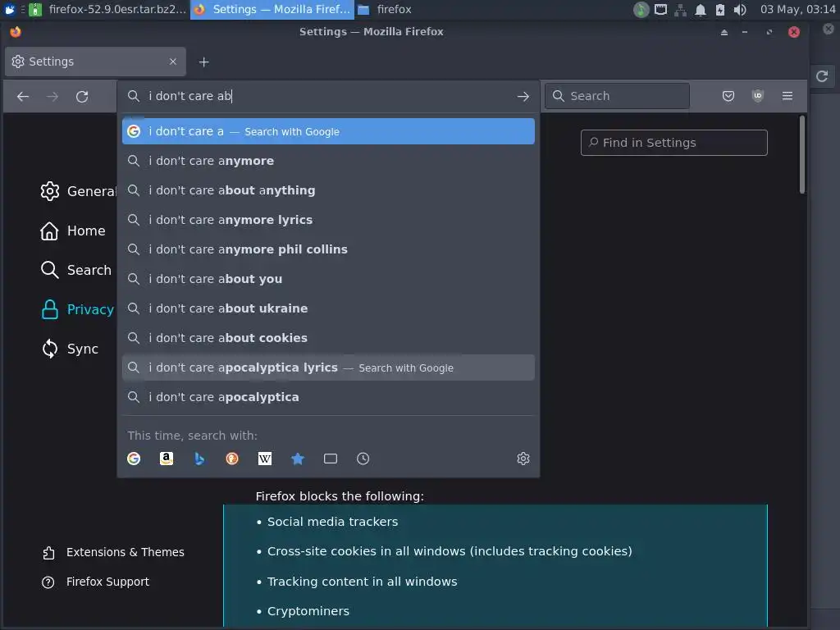Search in Bookmarks via star icon

click(298, 459)
